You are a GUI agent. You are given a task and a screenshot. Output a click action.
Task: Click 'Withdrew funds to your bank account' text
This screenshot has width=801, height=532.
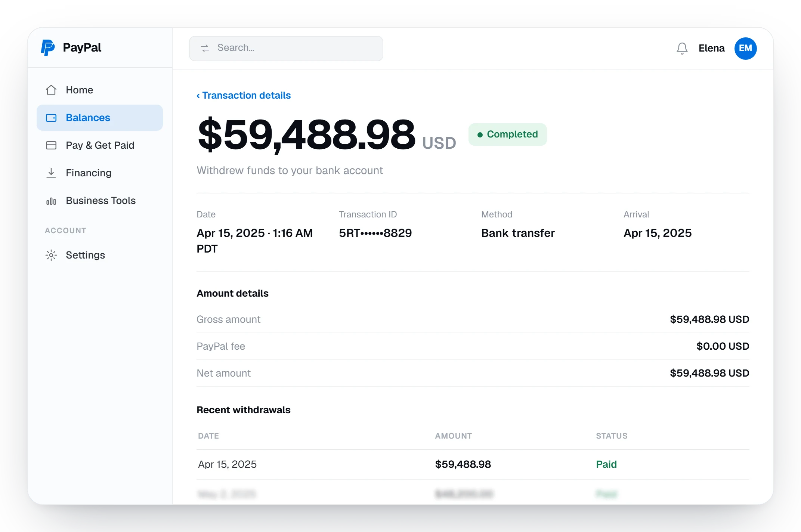tap(290, 170)
